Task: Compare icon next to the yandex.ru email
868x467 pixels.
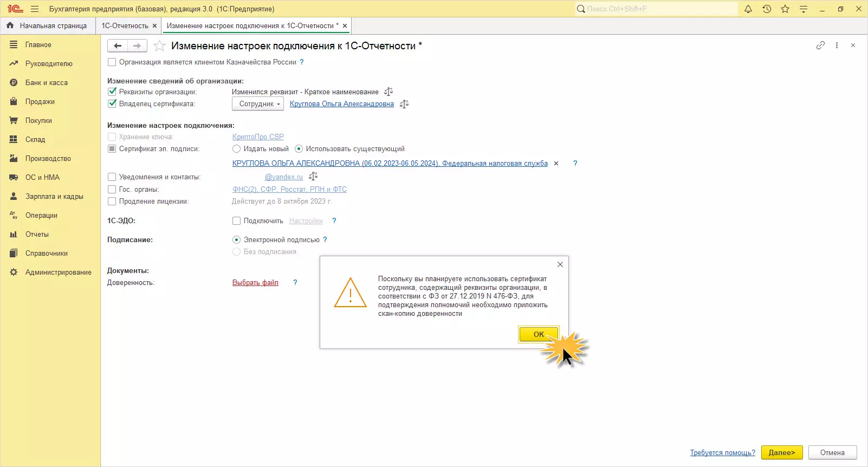Action: point(313,177)
